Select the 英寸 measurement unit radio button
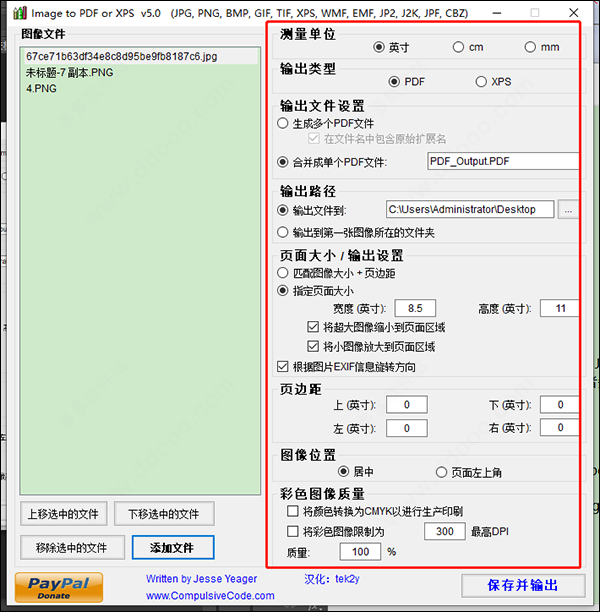This screenshot has height=612, width=600. pyautogui.click(x=379, y=47)
